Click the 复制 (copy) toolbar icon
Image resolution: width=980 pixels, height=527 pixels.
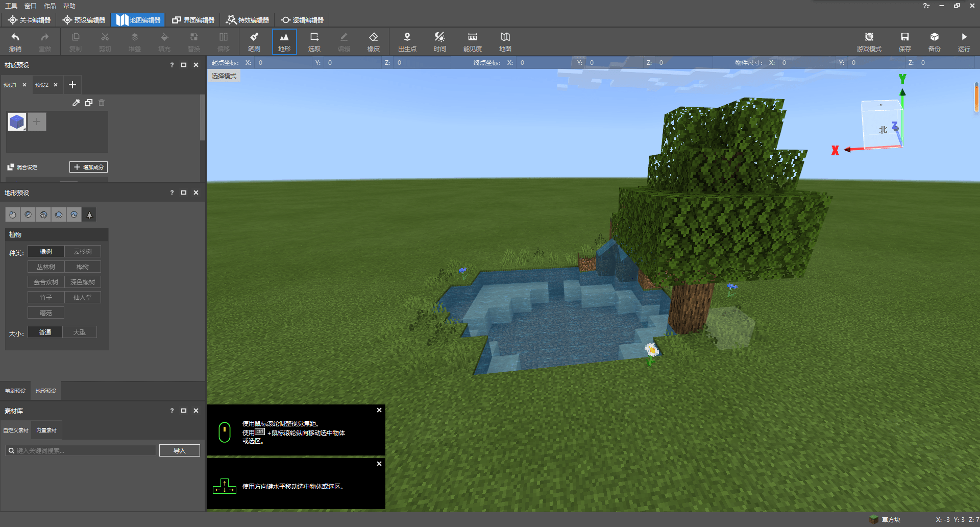pos(76,41)
